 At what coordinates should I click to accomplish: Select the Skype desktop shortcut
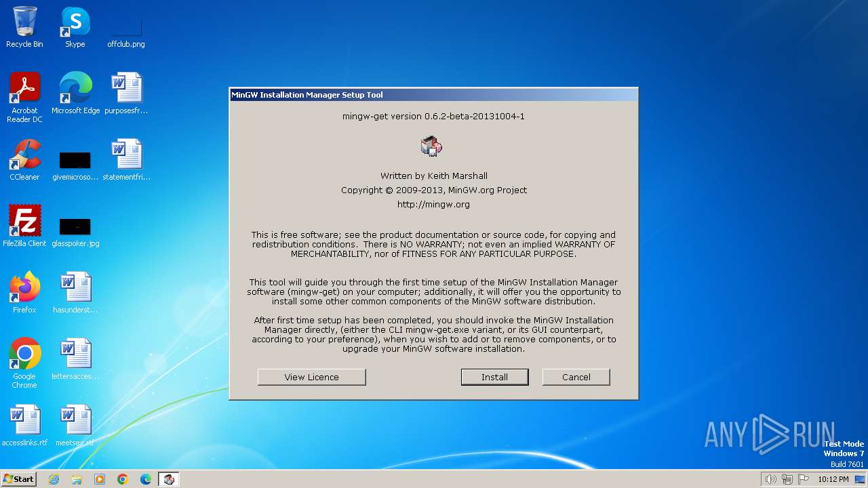point(75,27)
